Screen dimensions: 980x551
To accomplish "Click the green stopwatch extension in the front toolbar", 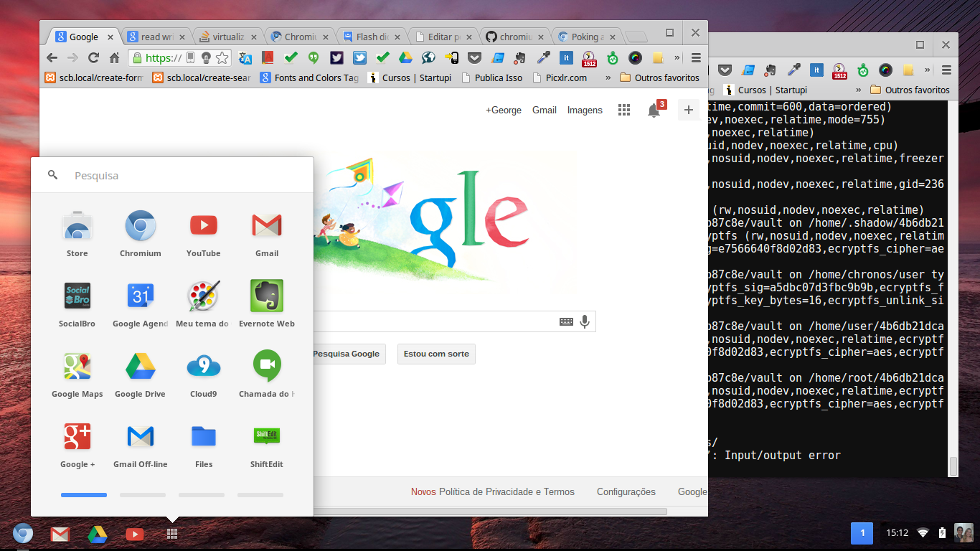I will coord(612,58).
